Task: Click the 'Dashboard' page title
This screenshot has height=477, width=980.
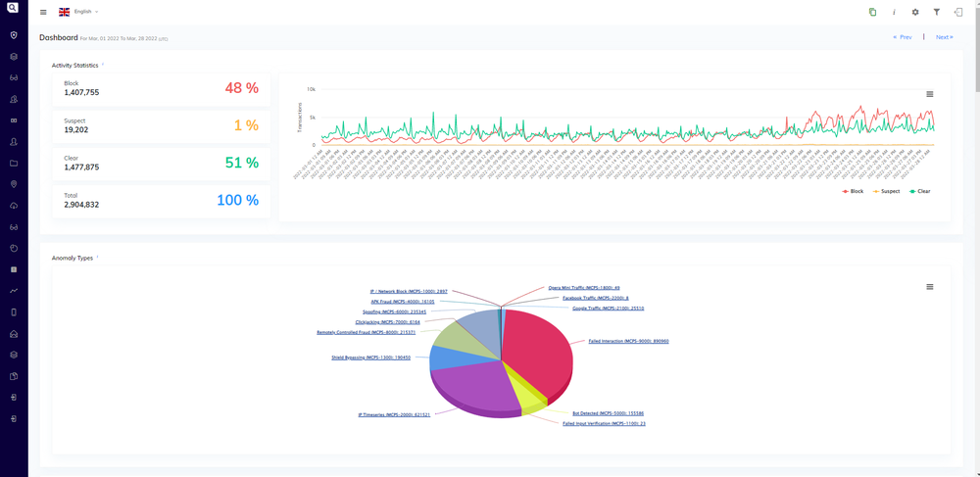Action: coord(59,37)
